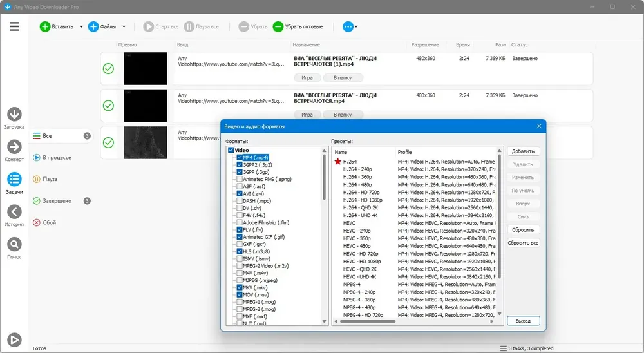The image size is (644, 353).
Task: Click the Разрешение column header
Action: click(425, 45)
